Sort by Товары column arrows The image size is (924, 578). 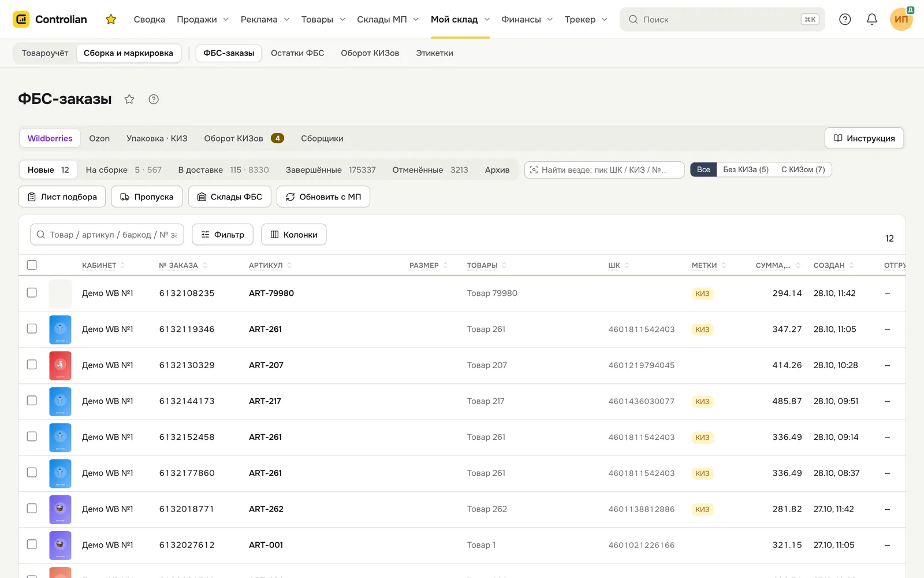point(504,265)
